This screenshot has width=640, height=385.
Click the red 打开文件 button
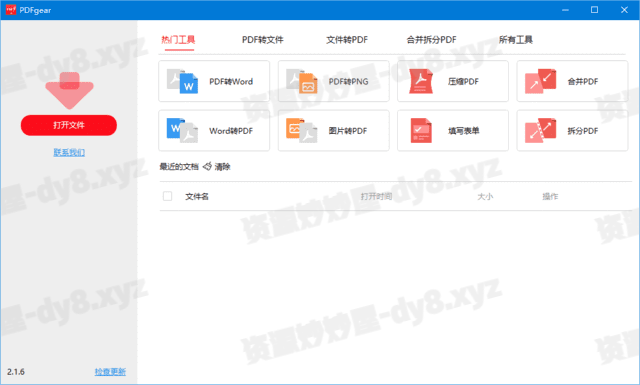click(x=69, y=125)
